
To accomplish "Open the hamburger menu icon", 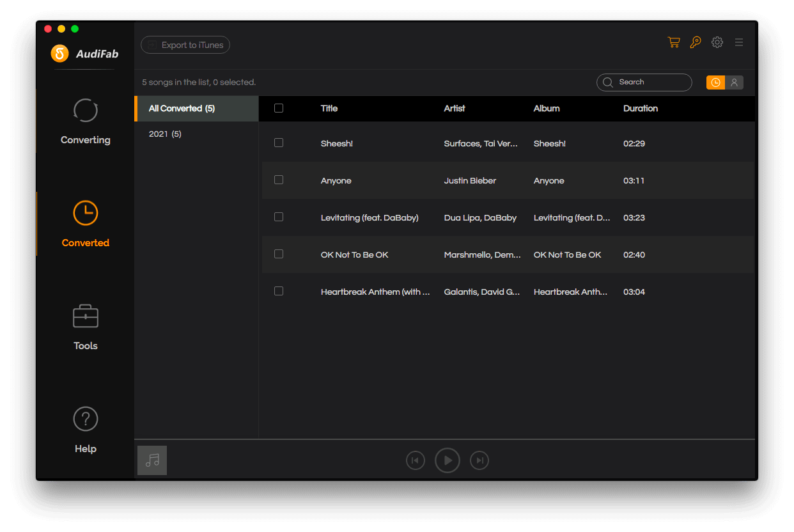I will click(x=739, y=42).
